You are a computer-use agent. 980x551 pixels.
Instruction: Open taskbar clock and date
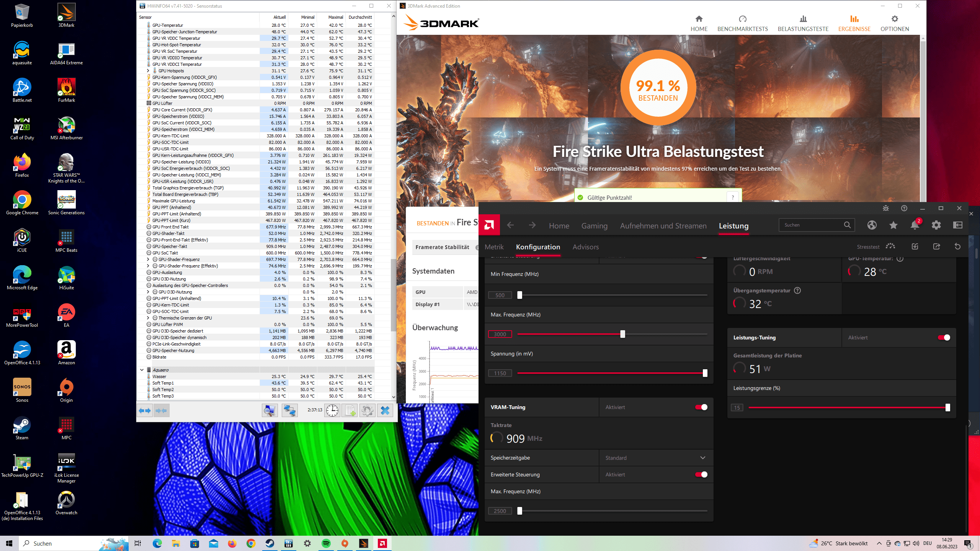(947, 543)
